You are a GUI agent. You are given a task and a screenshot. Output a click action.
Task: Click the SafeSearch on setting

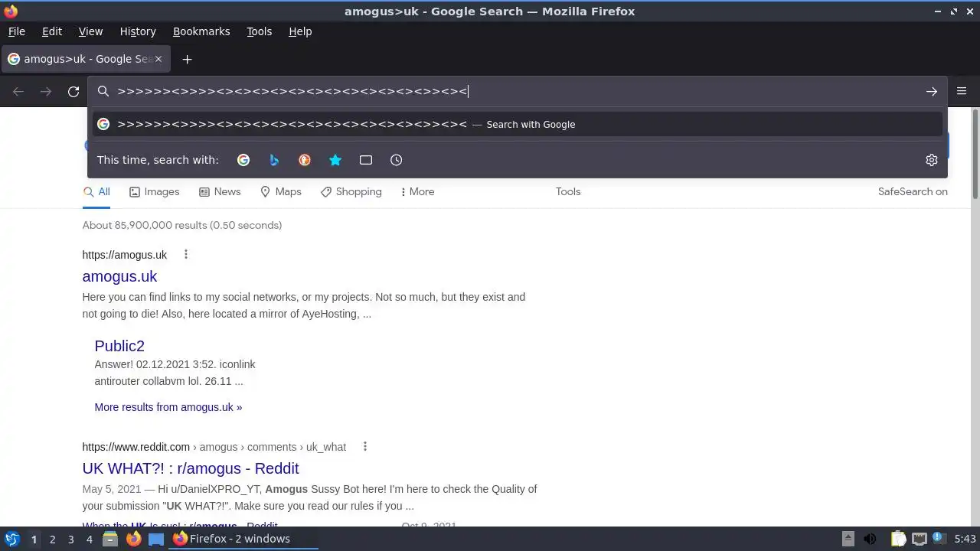point(913,191)
